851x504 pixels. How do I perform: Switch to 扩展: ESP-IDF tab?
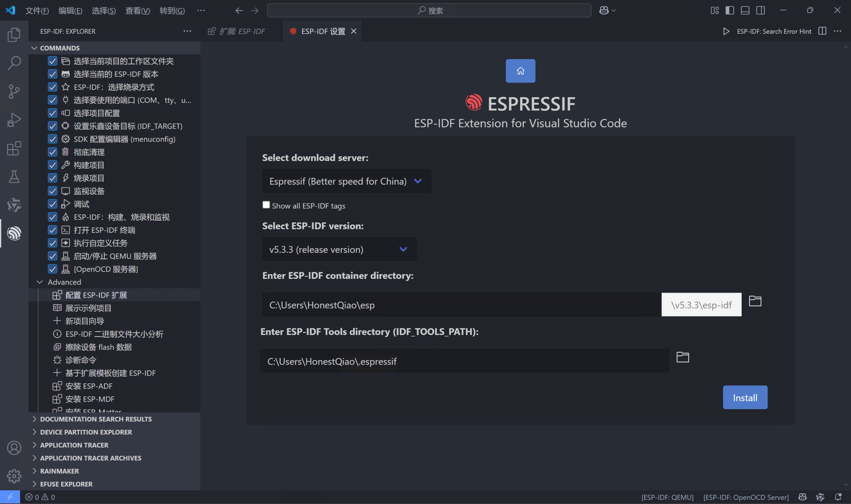tap(241, 31)
